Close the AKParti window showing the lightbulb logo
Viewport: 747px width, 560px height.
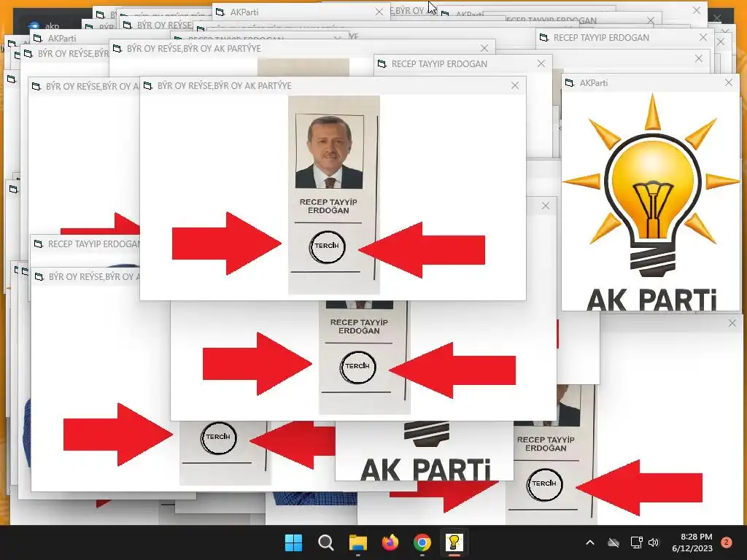[x=729, y=82]
